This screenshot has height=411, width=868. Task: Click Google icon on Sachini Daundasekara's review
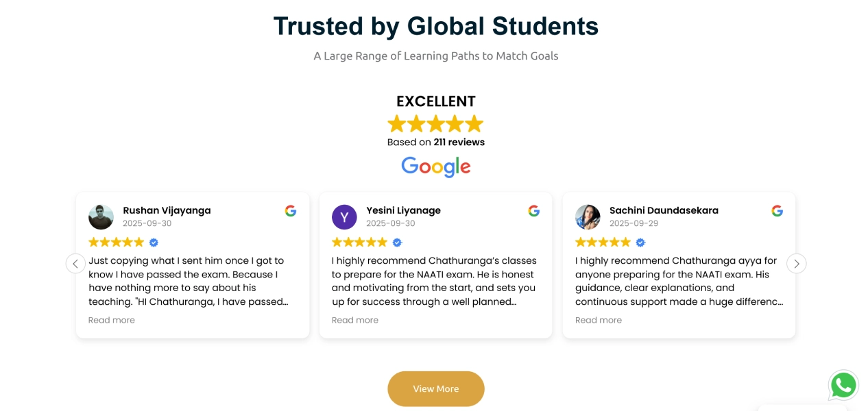tap(777, 211)
